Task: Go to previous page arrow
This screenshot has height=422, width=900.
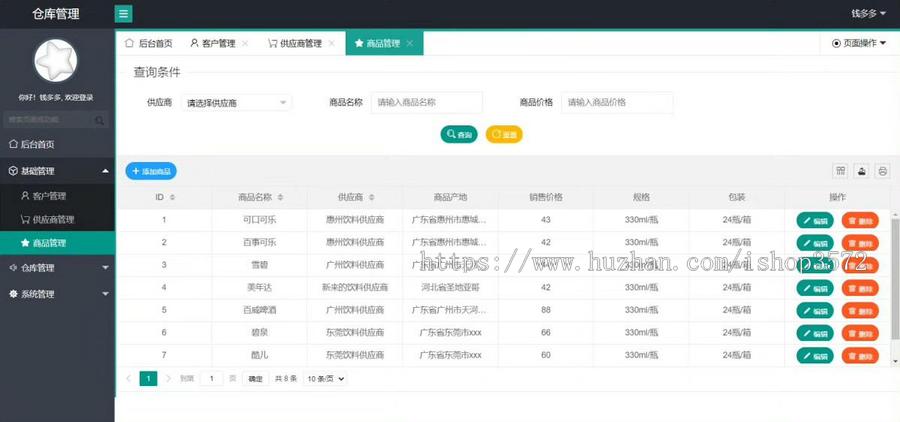Action: tap(129, 378)
